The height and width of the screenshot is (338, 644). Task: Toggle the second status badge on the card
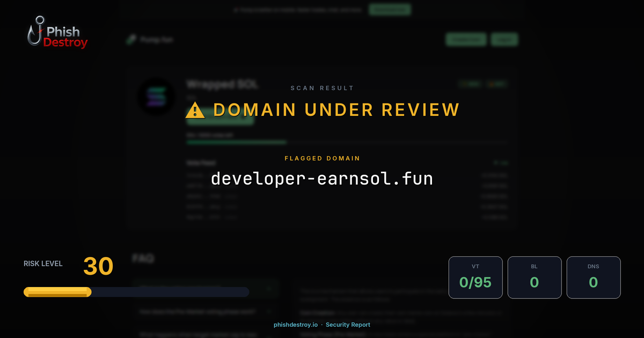[x=496, y=84]
